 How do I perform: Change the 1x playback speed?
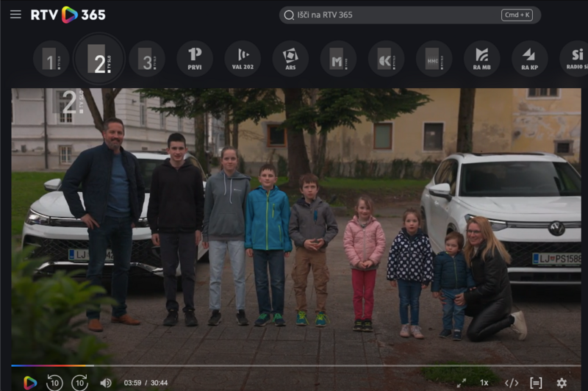(484, 383)
